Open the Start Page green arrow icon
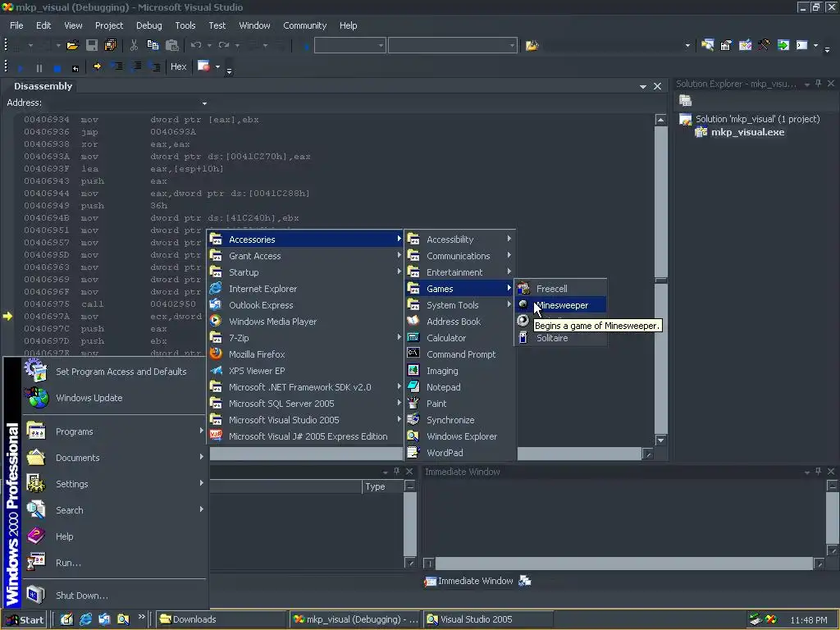The height and width of the screenshot is (630, 840). tap(783, 46)
